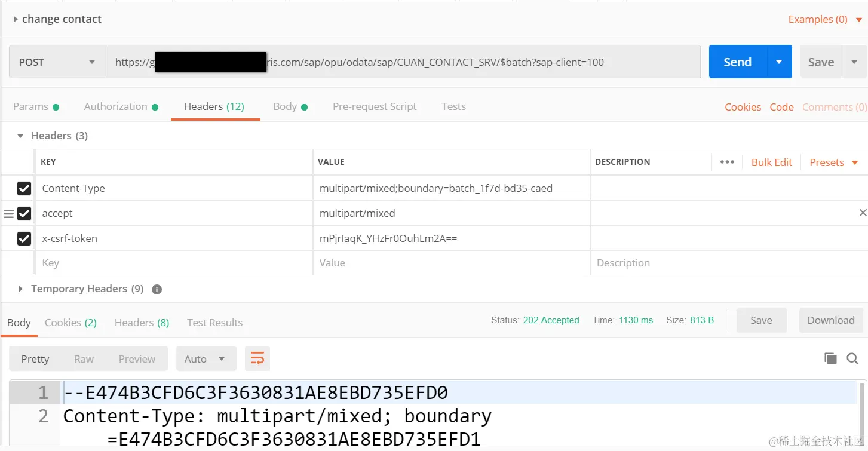Select the response Body tab

(19, 323)
